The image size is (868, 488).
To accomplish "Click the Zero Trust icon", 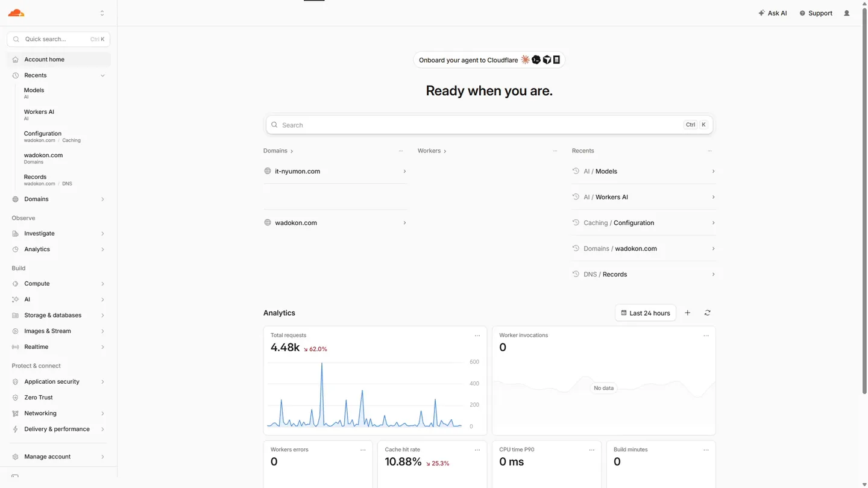I will [16, 398].
